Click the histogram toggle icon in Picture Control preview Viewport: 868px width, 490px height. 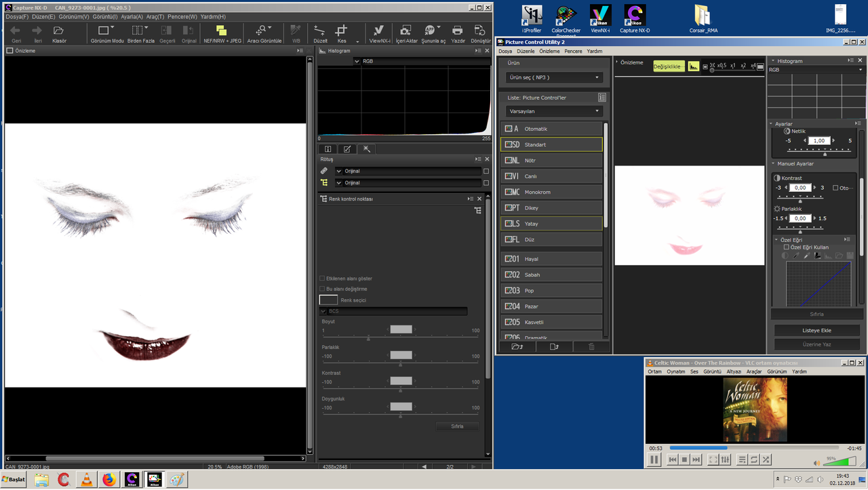[694, 66]
